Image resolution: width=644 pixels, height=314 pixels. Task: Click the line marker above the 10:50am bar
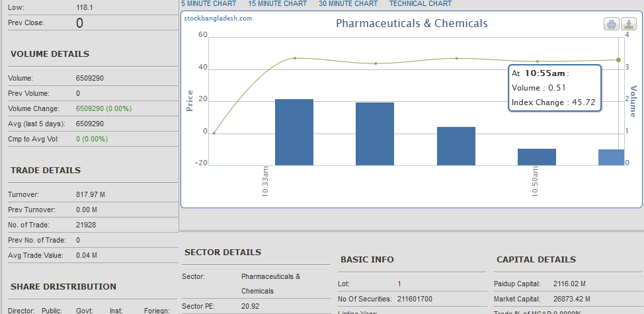[x=537, y=61]
